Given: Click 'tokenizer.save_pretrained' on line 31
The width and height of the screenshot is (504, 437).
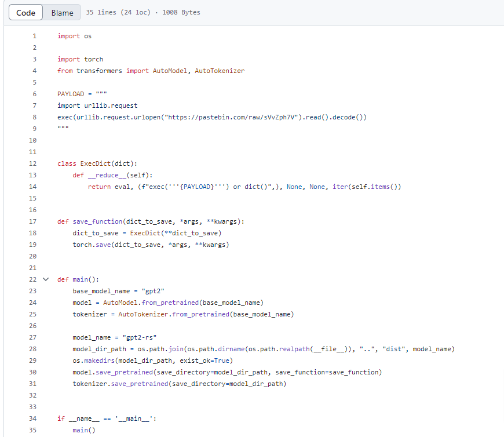Looking at the screenshot, I should coord(120,384).
